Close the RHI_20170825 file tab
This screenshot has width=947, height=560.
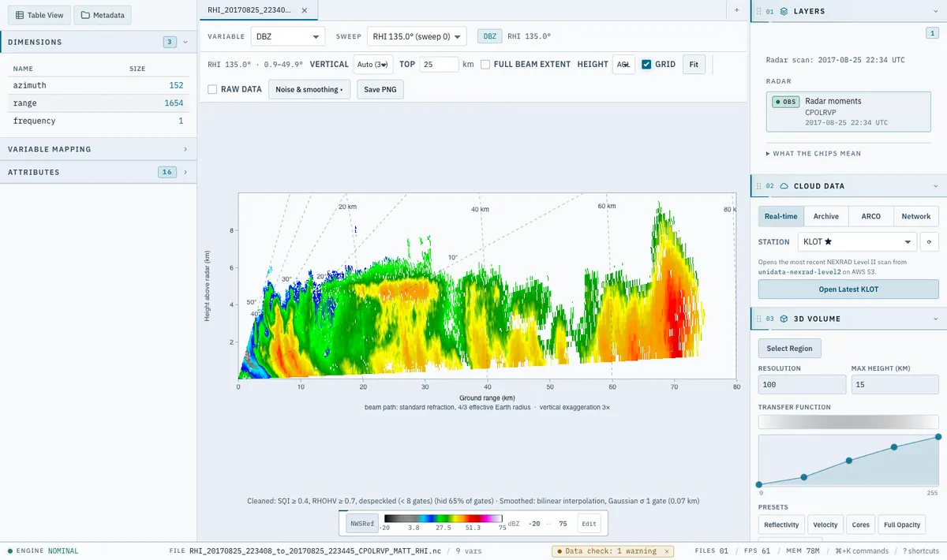305,9
